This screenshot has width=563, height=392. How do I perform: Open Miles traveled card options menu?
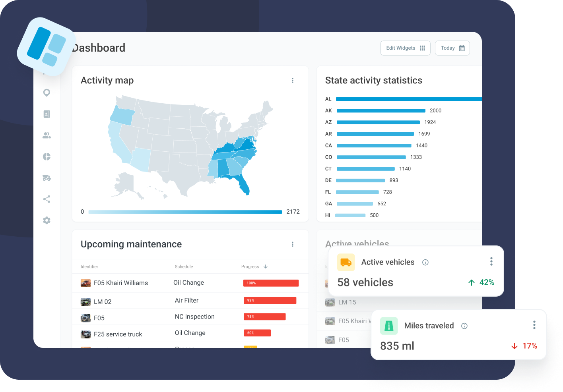coord(534,325)
